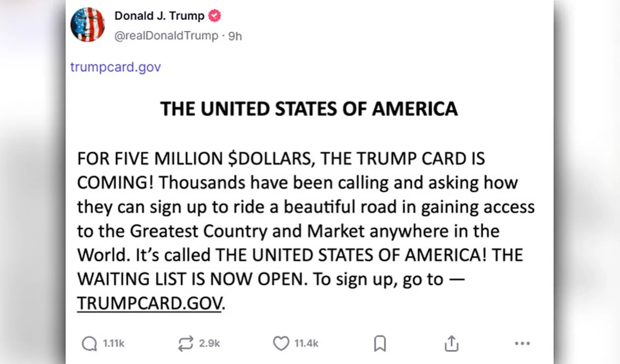620x364 pixels.
Task: View likes by clicking the 11.4k count
Action: click(x=306, y=344)
